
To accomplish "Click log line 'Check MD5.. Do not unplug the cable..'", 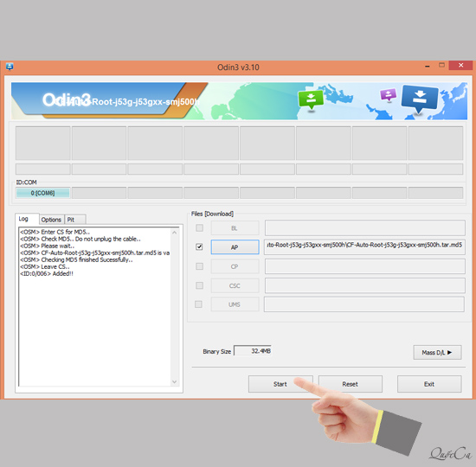I will (91, 239).
